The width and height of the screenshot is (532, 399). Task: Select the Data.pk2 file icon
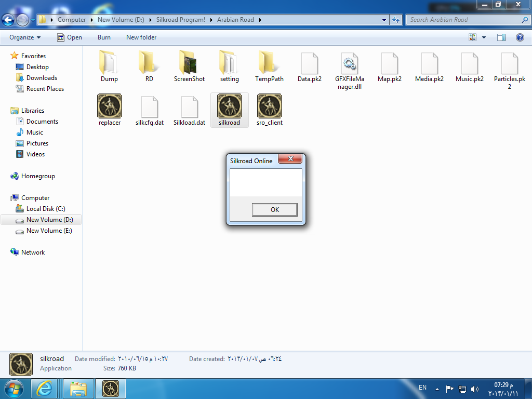(310, 63)
